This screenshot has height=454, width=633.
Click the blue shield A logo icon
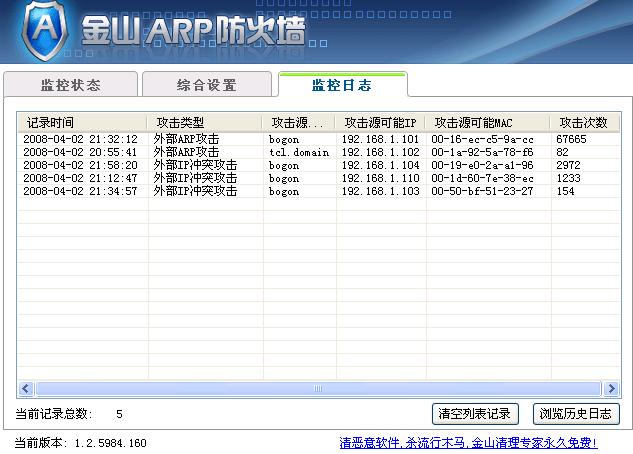click(x=44, y=30)
